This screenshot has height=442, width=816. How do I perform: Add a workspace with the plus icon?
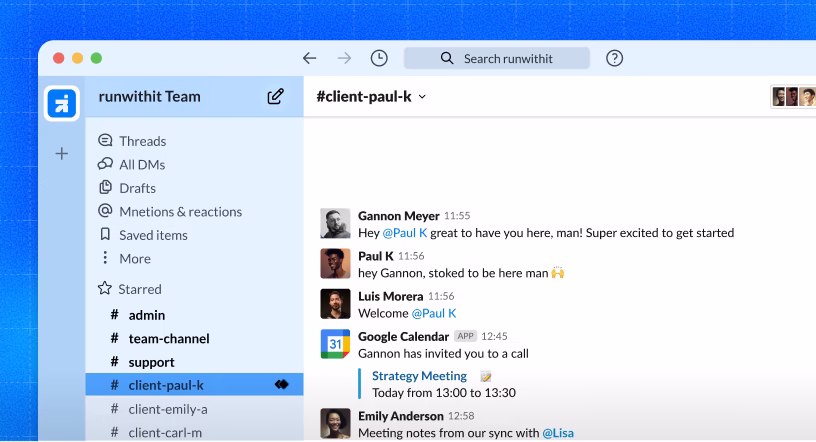(x=62, y=154)
